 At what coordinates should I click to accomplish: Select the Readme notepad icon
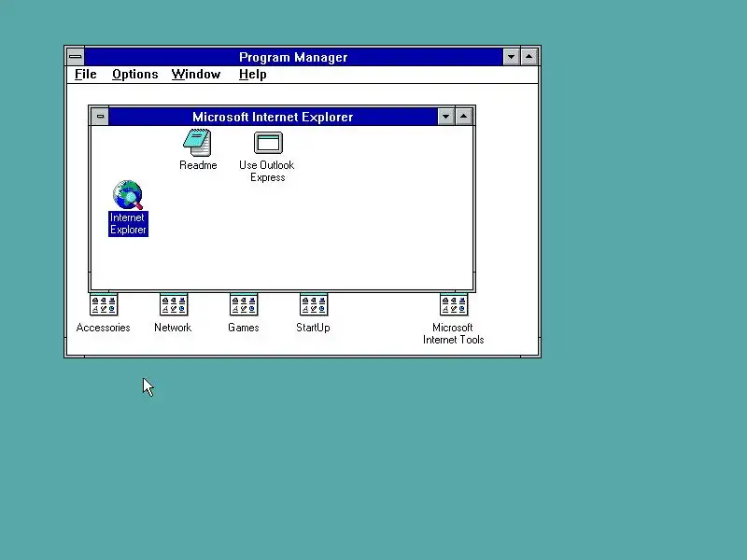pos(197,143)
